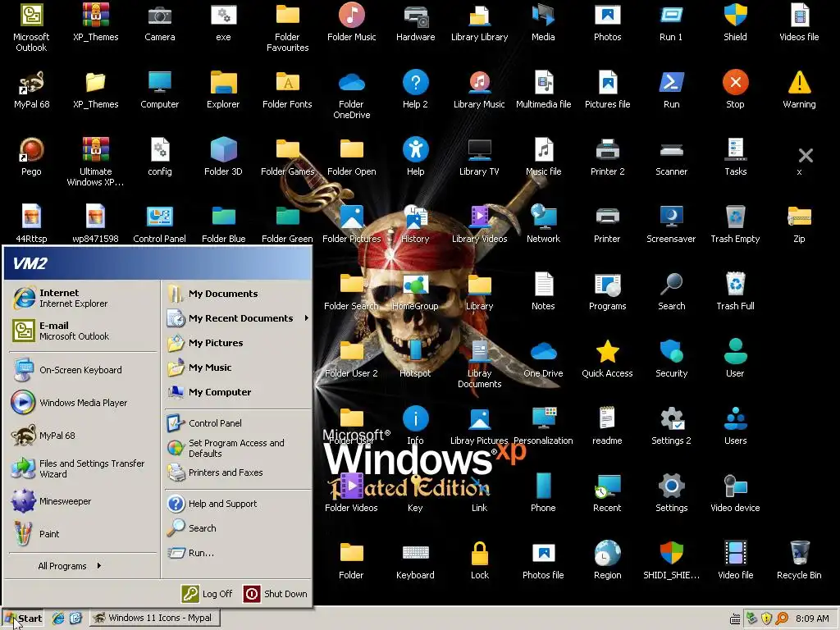Open the Tasks desktop icon
The height and width of the screenshot is (630, 840).
pos(735,157)
